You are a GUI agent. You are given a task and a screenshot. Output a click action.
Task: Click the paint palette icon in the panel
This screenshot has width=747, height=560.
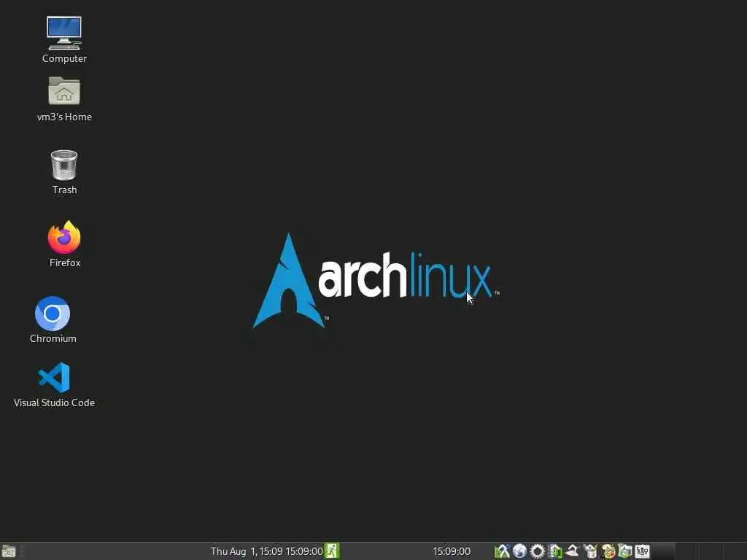pyautogui.click(x=608, y=551)
